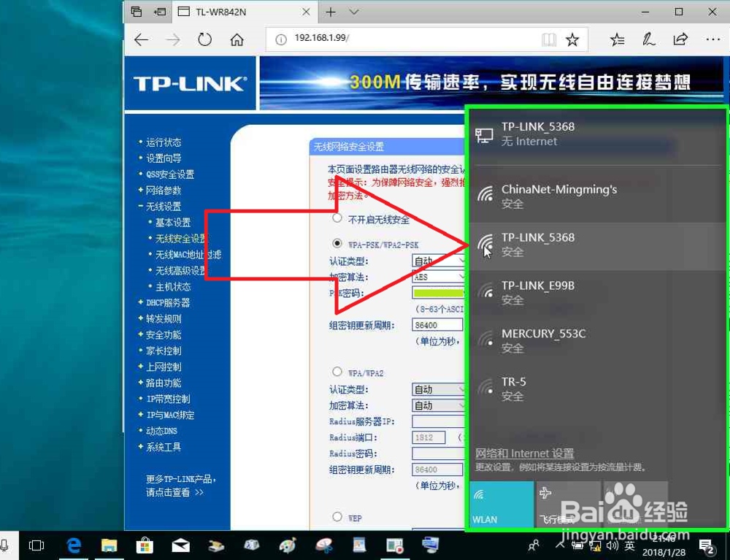The width and height of the screenshot is (730, 560).
Task: Open Paint palette icon on taskbar
Action: pyautogui.click(x=287, y=545)
